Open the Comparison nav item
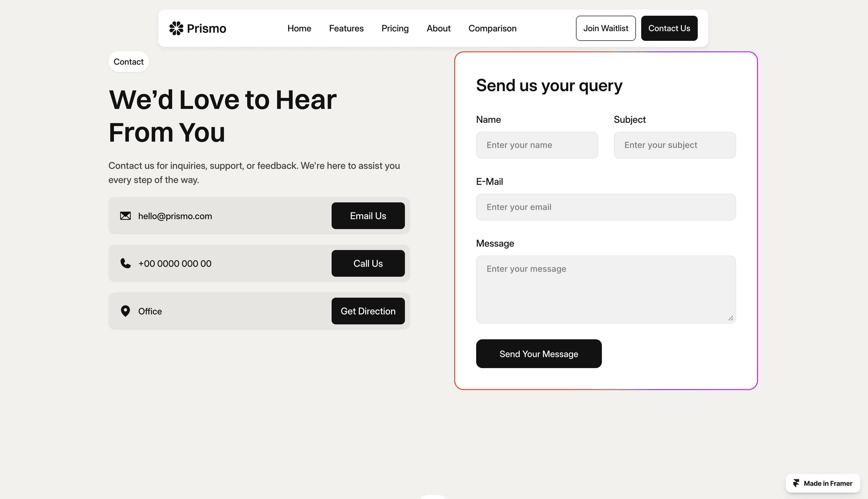 [492, 28]
